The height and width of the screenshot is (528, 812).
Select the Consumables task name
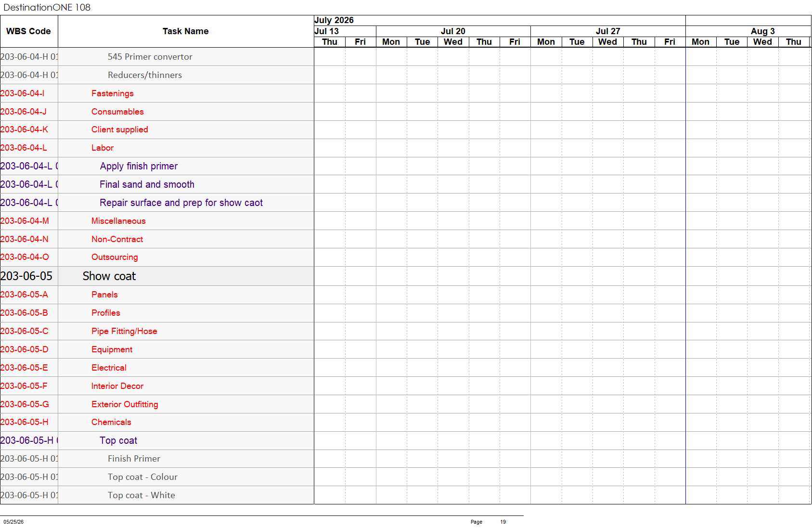[117, 112]
